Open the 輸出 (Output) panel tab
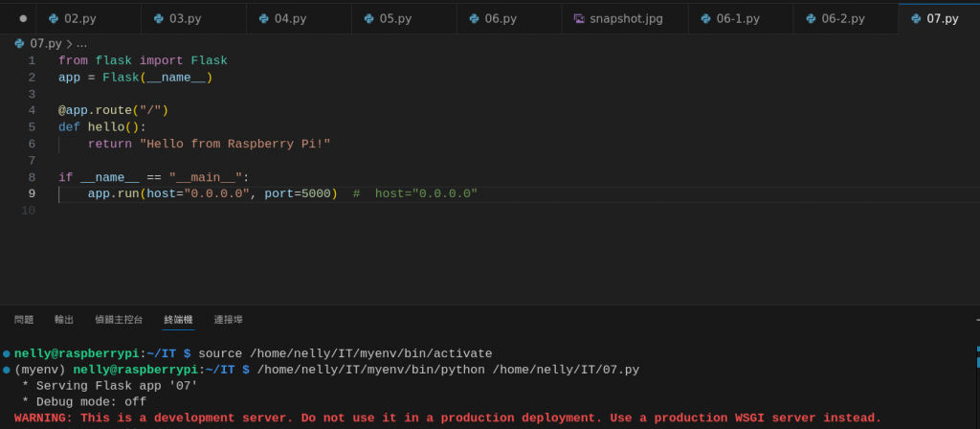Screen dimensions: 980x429 [x=64, y=319]
